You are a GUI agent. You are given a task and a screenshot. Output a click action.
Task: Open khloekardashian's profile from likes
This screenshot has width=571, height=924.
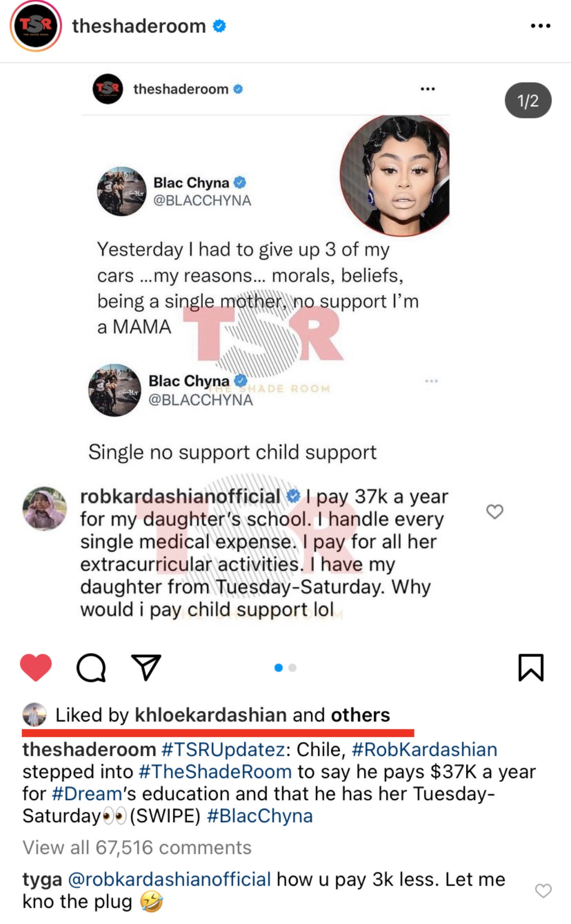(211, 715)
